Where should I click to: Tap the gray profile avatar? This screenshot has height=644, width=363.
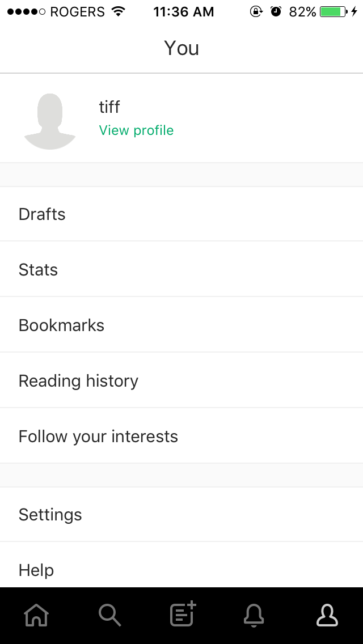(50, 121)
